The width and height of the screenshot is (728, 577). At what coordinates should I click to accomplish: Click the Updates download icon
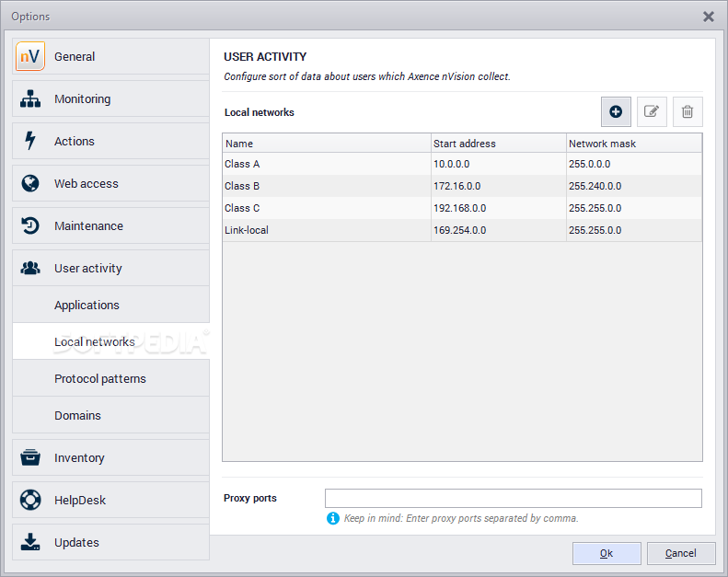pyautogui.click(x=30, y=542)
